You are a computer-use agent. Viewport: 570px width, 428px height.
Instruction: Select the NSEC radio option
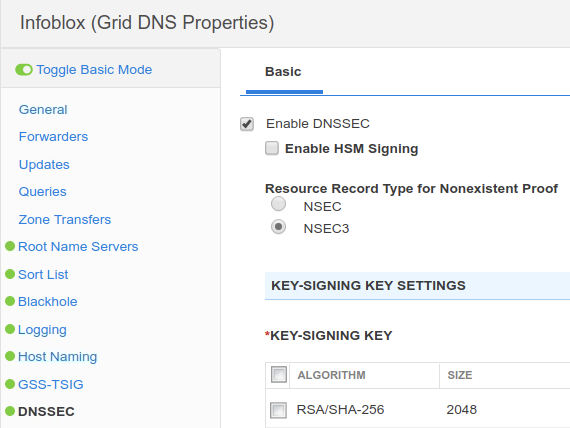pos(278,204)
